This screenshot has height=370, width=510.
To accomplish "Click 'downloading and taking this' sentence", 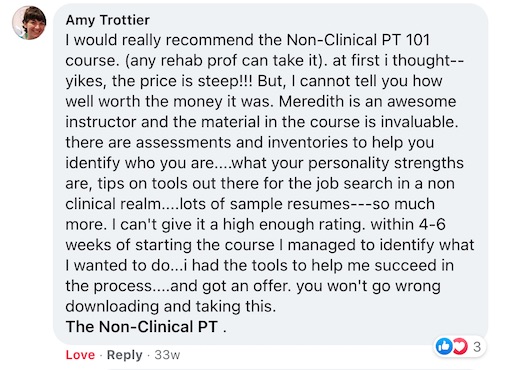I will coord(169,307).
